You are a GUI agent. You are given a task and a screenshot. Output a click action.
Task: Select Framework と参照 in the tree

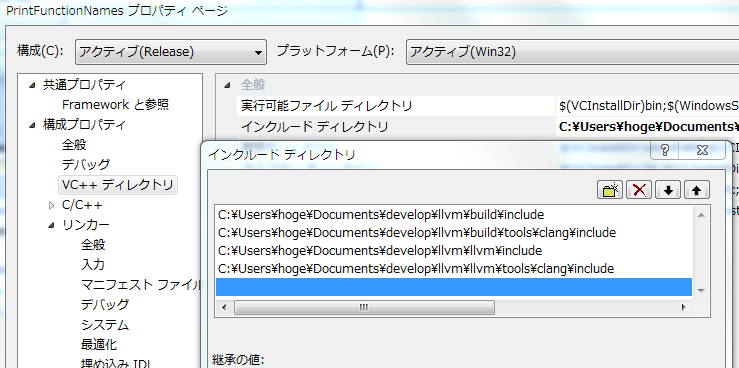click(x=115, y=105)
